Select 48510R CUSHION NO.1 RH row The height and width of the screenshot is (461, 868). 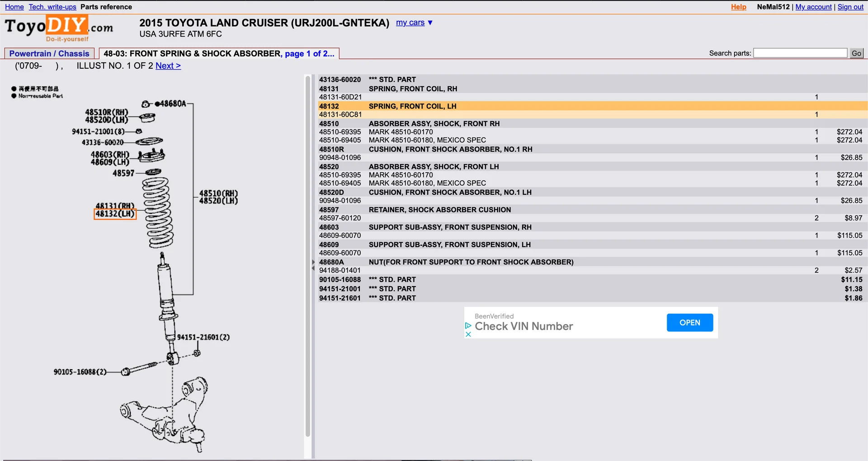click(x=593, y=149)
